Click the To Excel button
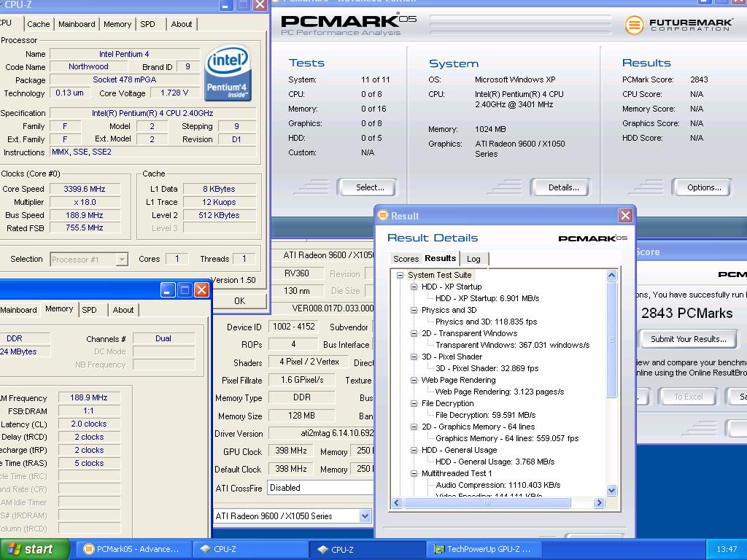747x560 pixels. click(688, 396)
